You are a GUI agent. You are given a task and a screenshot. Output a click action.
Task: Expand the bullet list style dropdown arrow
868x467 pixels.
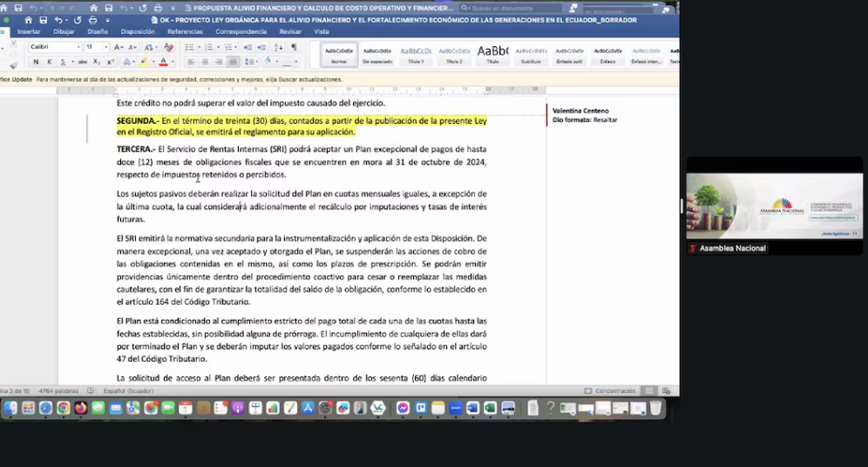pyautogui.click(x=199, y=47)
